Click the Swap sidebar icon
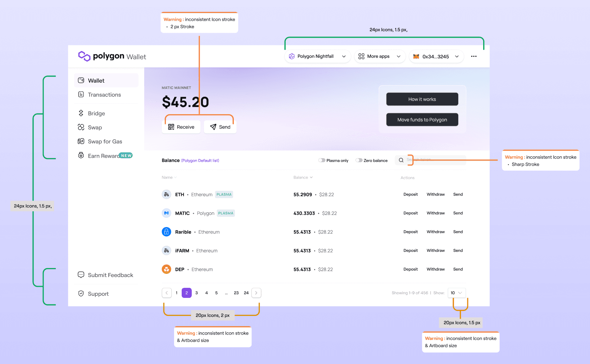590x364 pixels. pos(81,127)
